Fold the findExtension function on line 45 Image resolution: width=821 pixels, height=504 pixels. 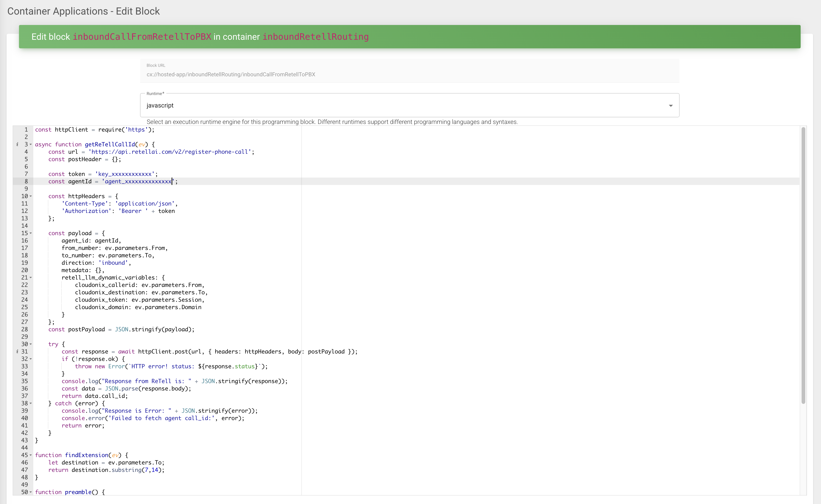tap(31, 455)
